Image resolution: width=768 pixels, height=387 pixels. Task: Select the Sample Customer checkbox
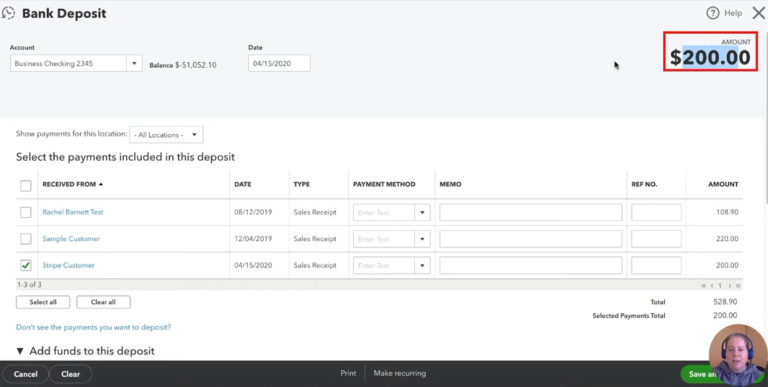(x=25, y=239)
